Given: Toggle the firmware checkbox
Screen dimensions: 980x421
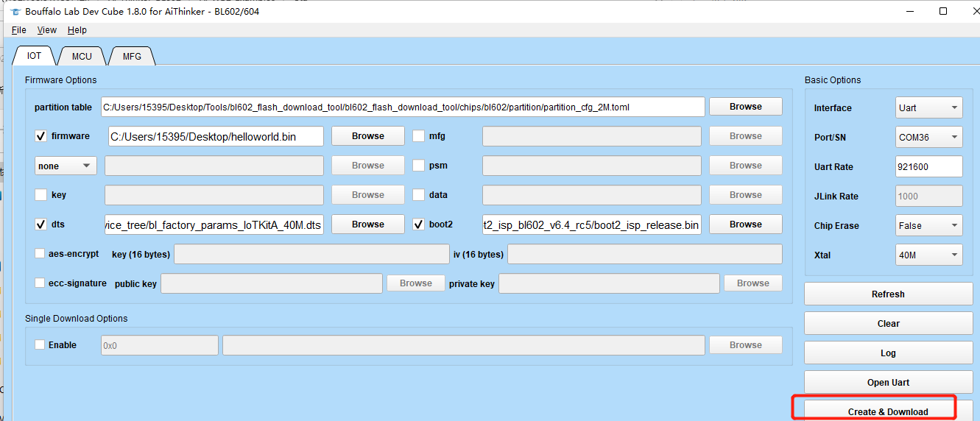Looking at the screenshot, I should click(40, 136).
